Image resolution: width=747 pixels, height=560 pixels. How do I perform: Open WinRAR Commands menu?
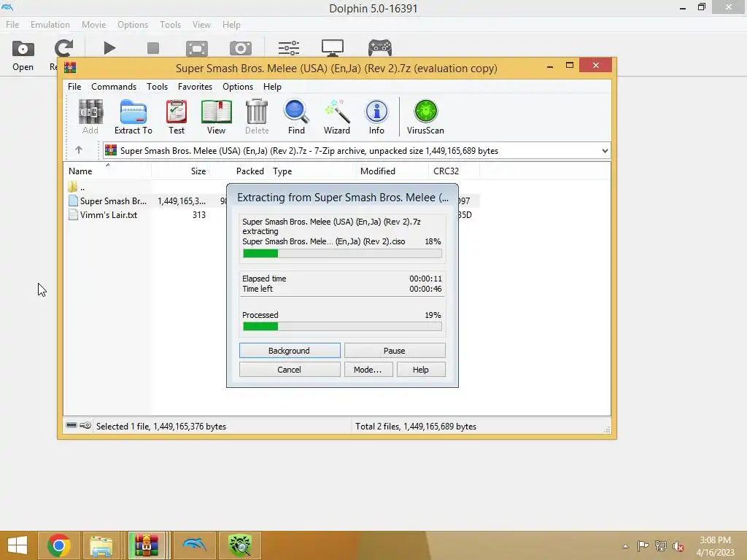(114, 87)
